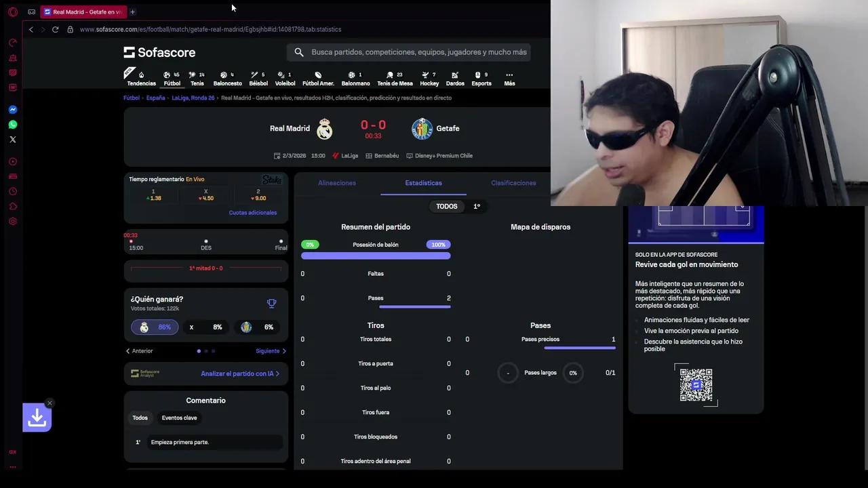Open the Opera sidebar settings gear
The height and width of the screenshot is (488, 868).
(13, 221)
